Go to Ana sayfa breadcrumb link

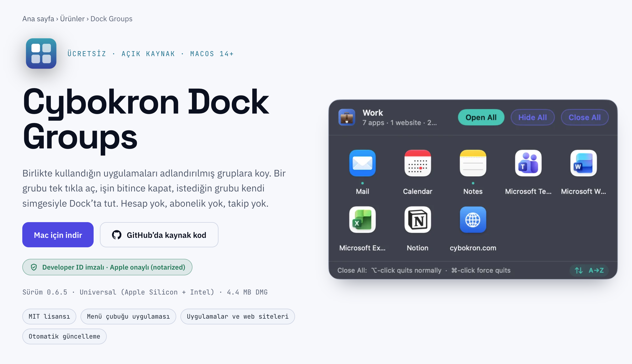tap(38, 19)
